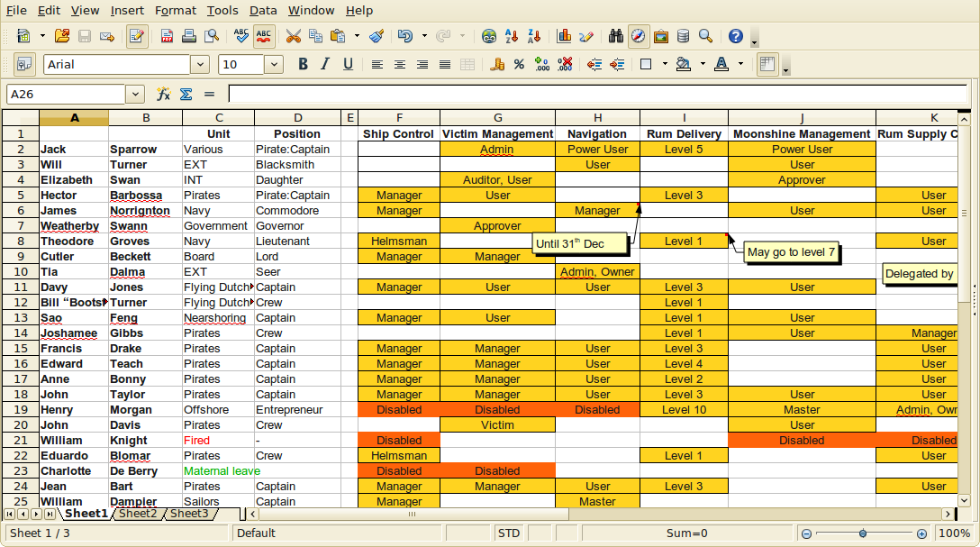980x547 pixels.
Task: Open the Page Preview icon
Action: [213, 36]
